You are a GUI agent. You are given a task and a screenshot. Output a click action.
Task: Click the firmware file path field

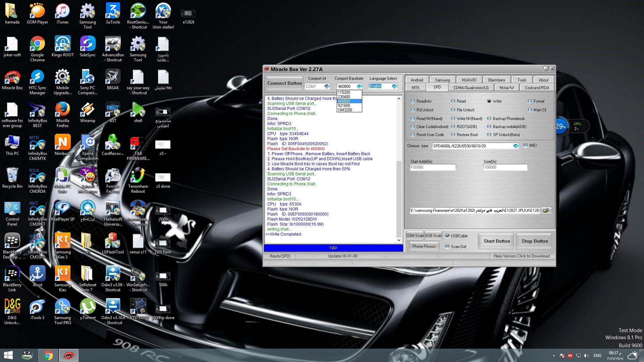point(475,210)
